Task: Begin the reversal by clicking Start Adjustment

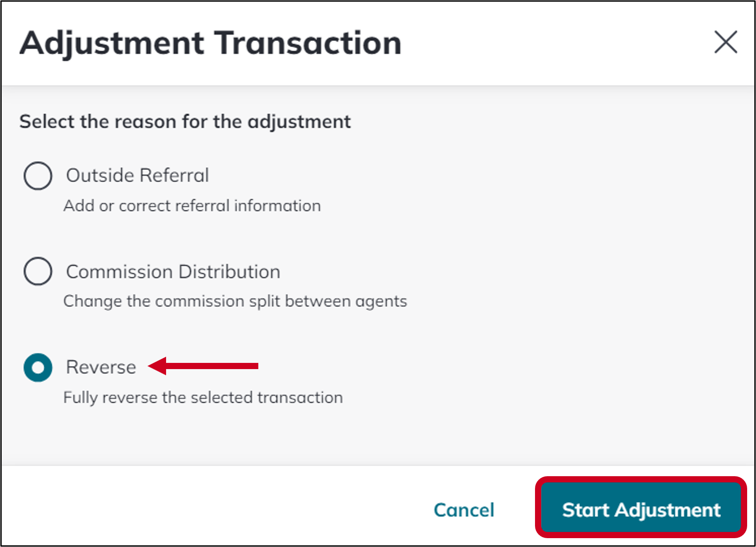Action: pyautogui.click(x=641, y=510)
